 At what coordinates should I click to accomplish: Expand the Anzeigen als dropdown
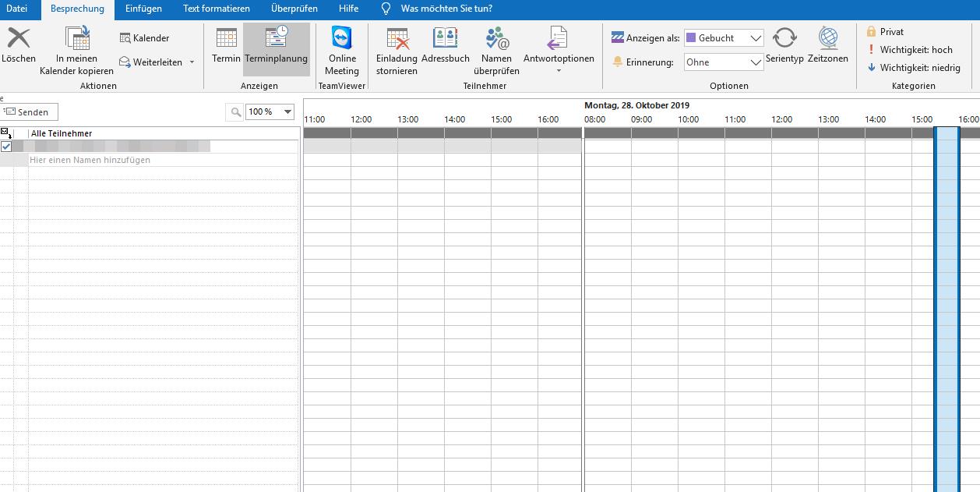click(x=755, y=38)
